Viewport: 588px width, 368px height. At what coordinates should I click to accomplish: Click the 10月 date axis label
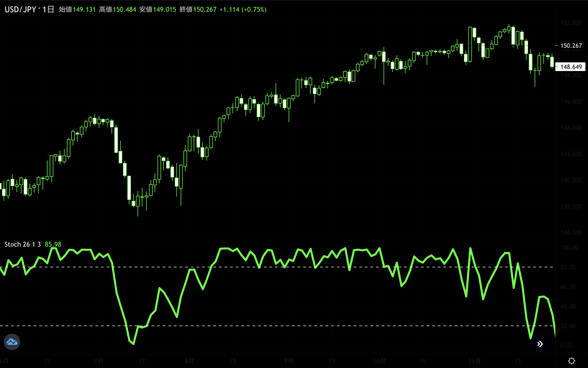pyautogui.click(x=379, y=361)
